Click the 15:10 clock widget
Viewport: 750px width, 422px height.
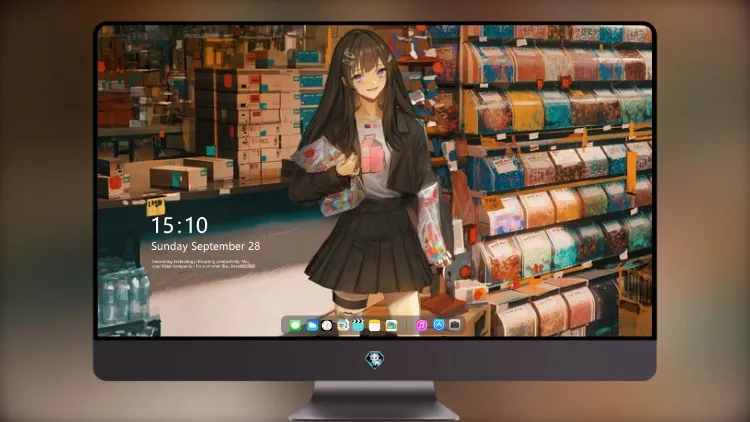[180, 225]
